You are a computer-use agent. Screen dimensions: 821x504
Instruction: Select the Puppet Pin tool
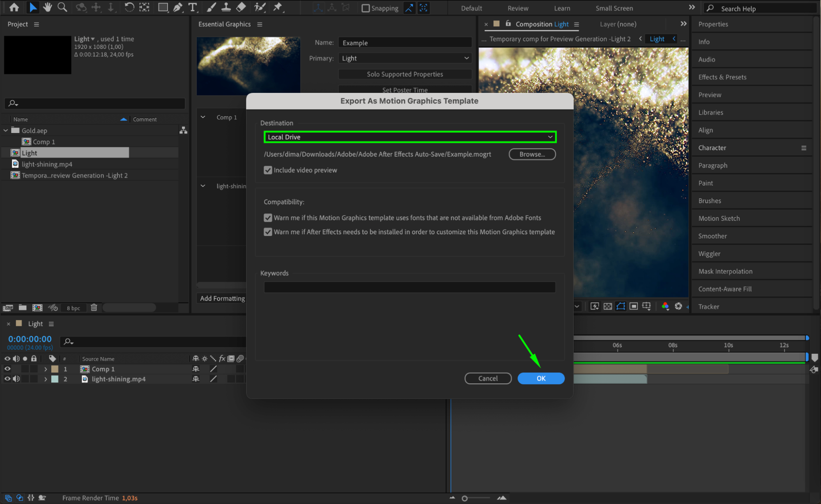[278, 7]
